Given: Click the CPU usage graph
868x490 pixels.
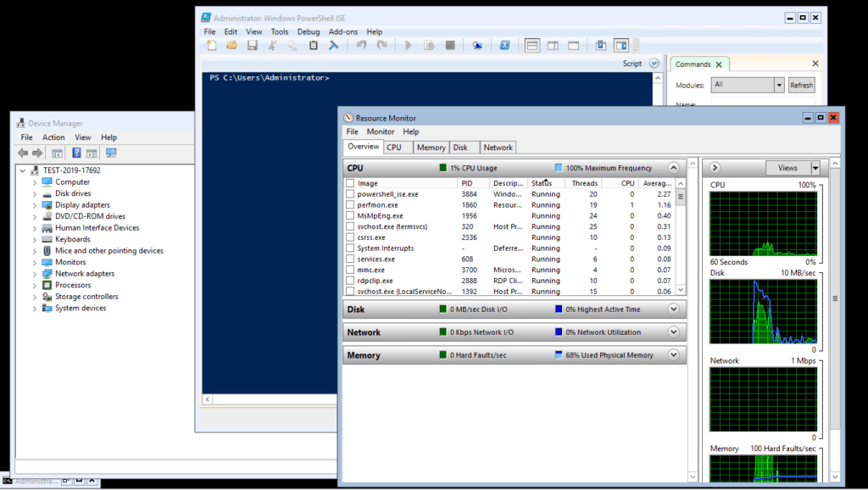Looking at the screenshot, I should click(x=764, y=224).
